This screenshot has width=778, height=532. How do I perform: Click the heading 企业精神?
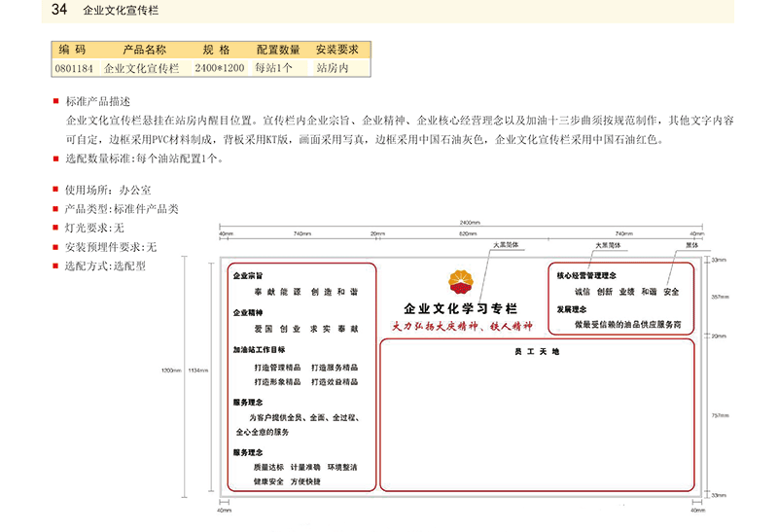tap(248, 312)
